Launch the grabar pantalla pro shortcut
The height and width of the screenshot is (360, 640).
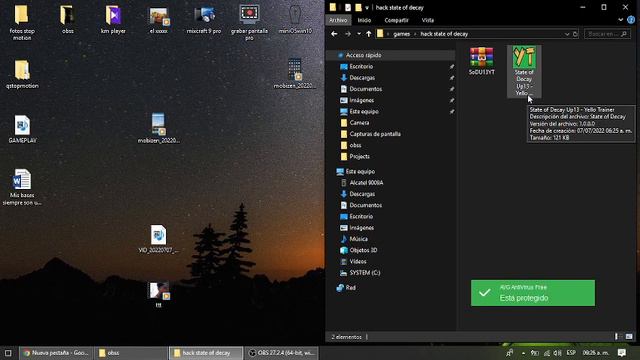point(249,22)
